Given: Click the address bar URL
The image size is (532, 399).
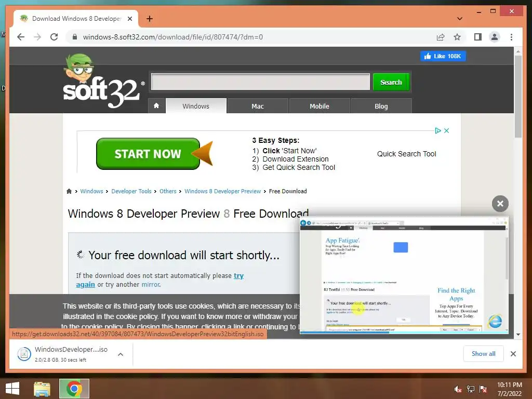Looking at the screenshot, I should (x=173, y=37).
